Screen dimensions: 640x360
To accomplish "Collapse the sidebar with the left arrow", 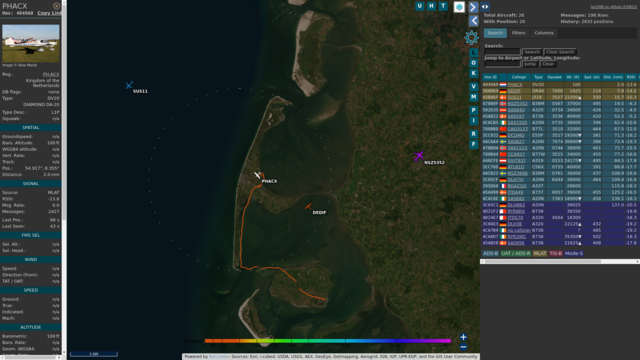I will coord(473,20).
